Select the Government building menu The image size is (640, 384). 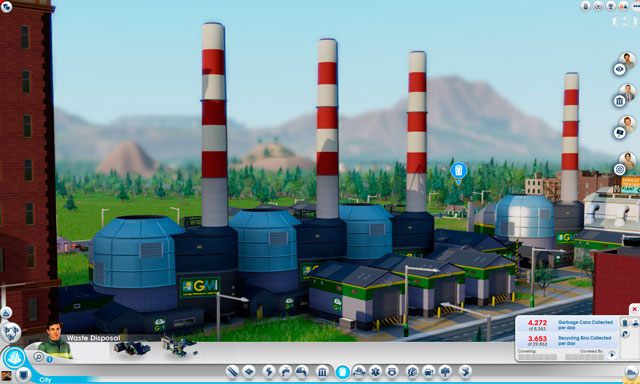point(322,371)
